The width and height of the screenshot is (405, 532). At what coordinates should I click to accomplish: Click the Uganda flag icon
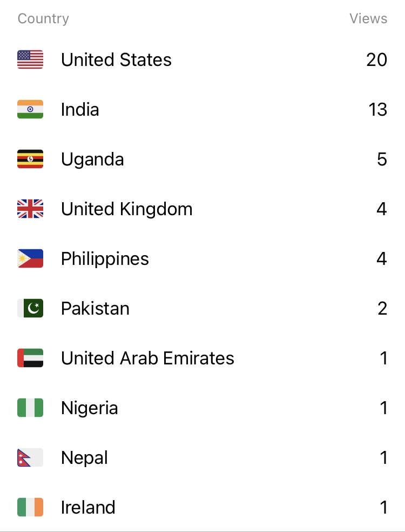(x=30, y=159)
